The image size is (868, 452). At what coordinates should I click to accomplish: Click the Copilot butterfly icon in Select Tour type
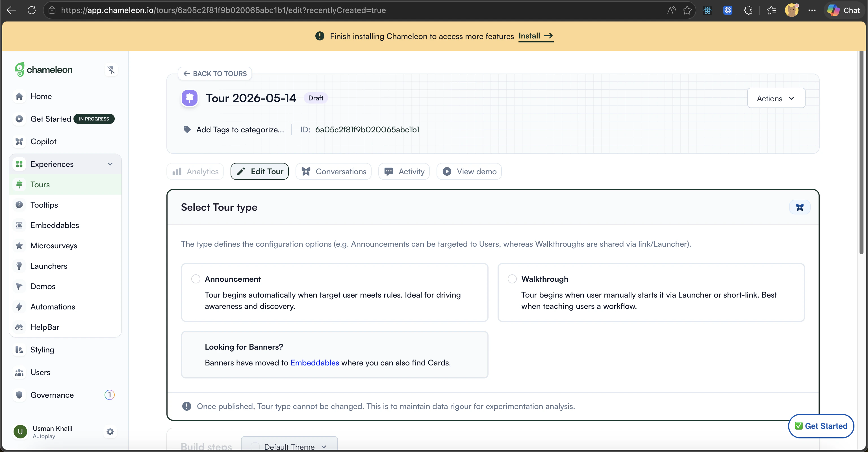tap(800, 207)
